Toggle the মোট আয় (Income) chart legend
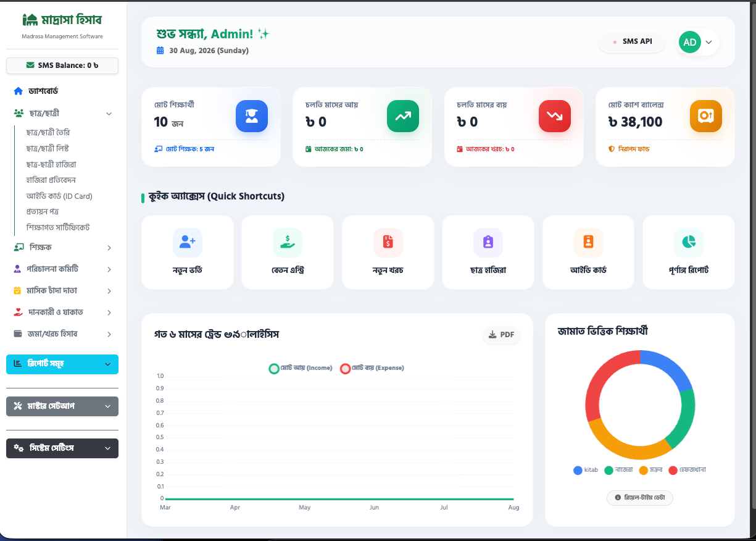The image size is (756, 541). 301,368
